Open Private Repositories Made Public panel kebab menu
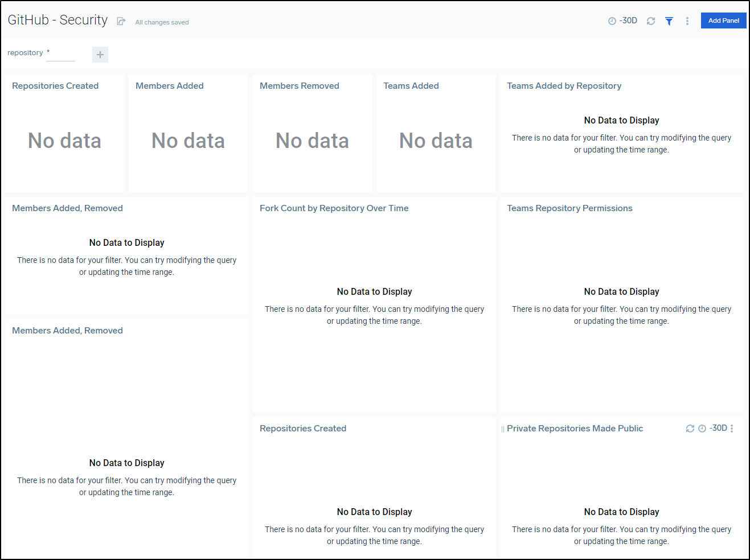 (732, 429)
